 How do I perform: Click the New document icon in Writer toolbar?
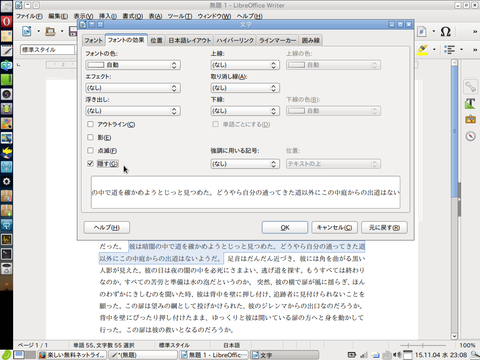point(27,31)
